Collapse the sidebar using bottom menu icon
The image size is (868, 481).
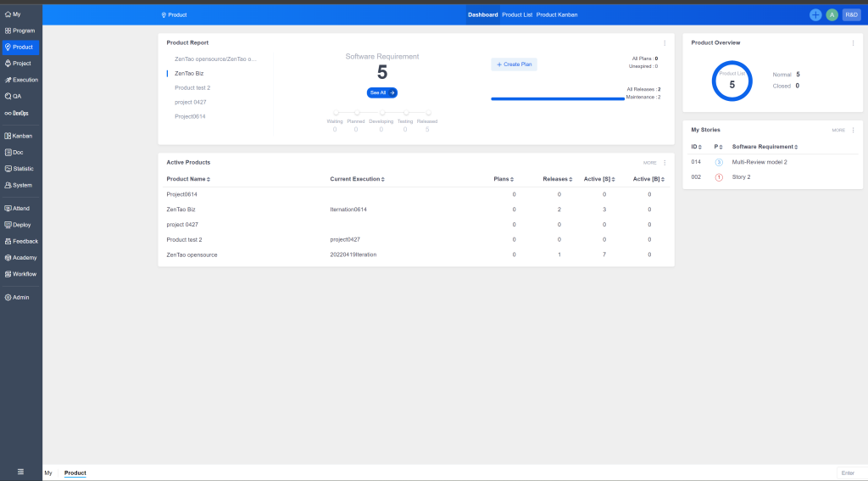20,472
